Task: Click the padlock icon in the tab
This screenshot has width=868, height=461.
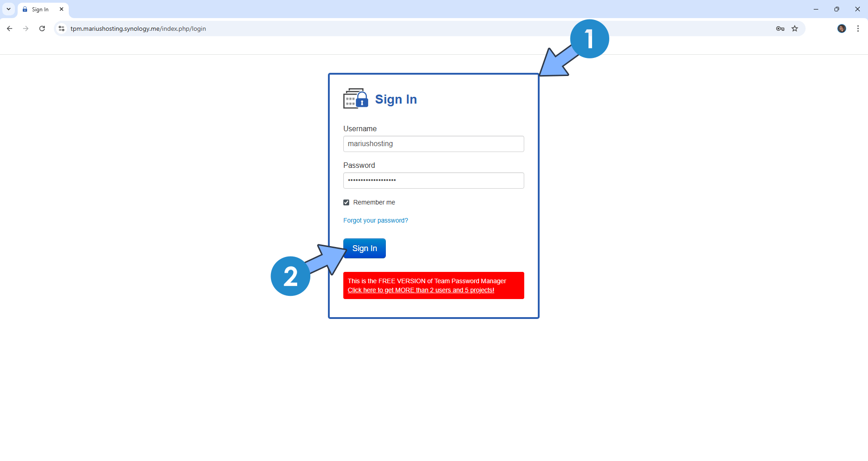Action: point(25,9)
